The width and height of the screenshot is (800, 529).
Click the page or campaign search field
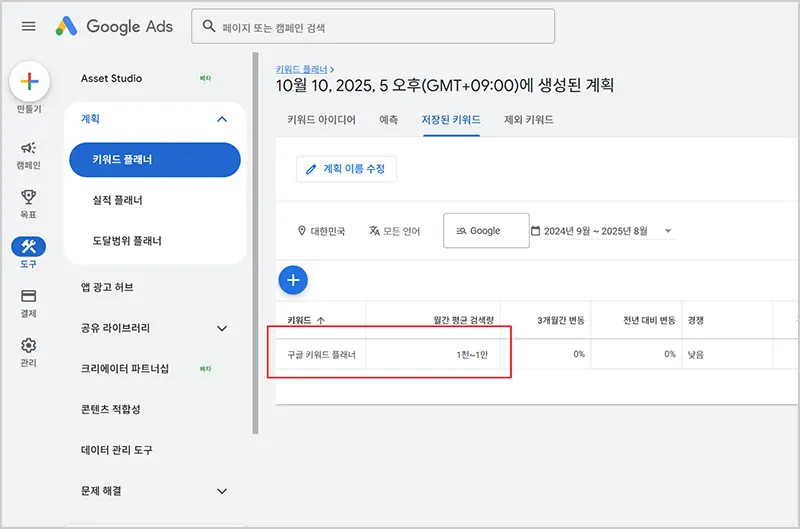(372, 27)
